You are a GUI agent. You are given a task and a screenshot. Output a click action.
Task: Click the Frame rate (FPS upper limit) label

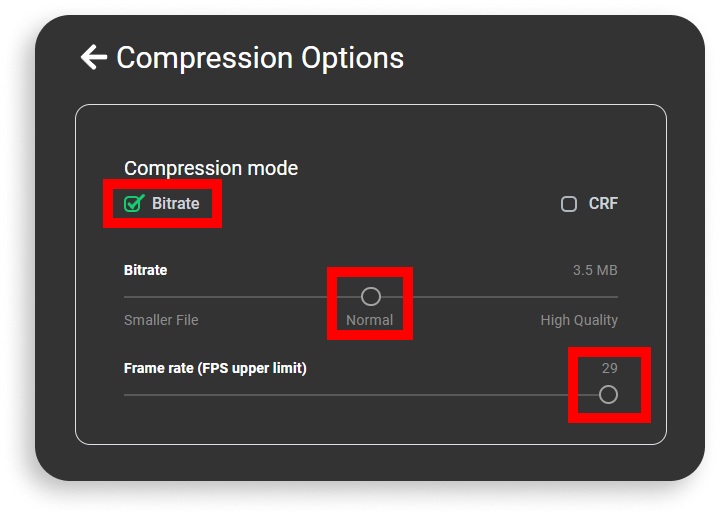pyautogui.click(x=215, y=368)
